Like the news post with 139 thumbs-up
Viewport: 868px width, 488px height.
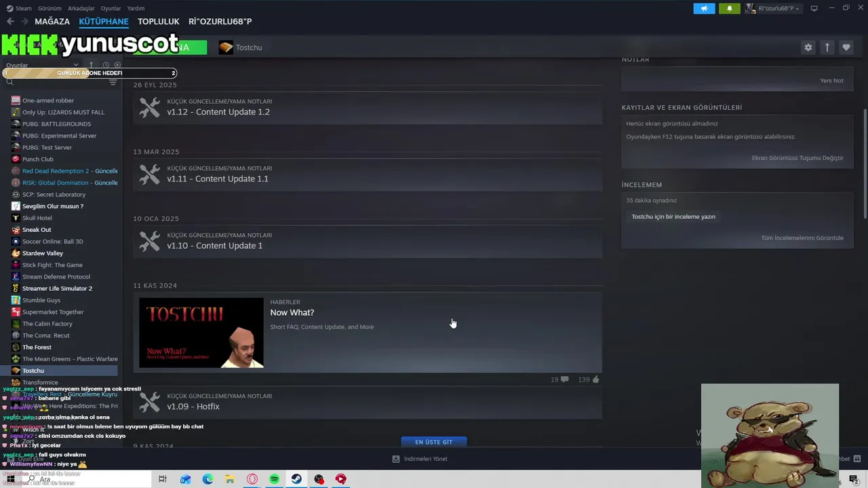point(589,380)
